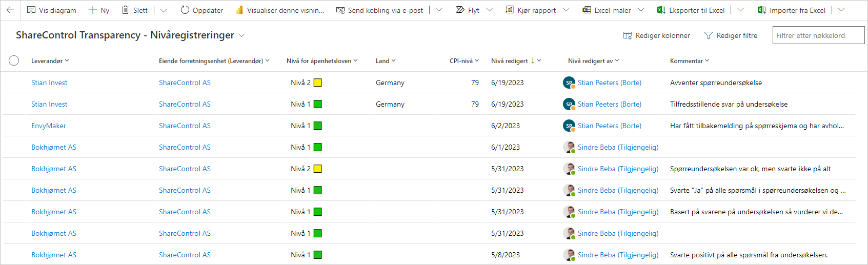The height and width of the screenshot is (265, 868).
Task: Open Kommentar column header menu
Action: 690,60
